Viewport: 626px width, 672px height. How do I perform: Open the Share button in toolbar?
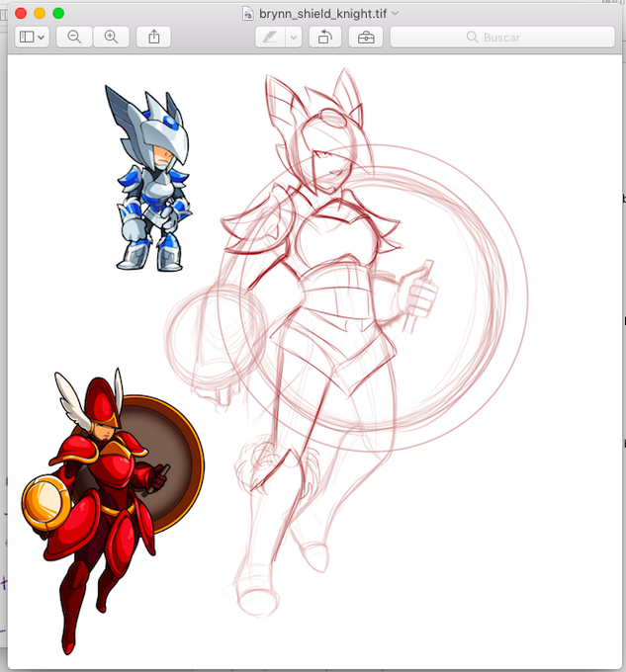tap(153, 37)
